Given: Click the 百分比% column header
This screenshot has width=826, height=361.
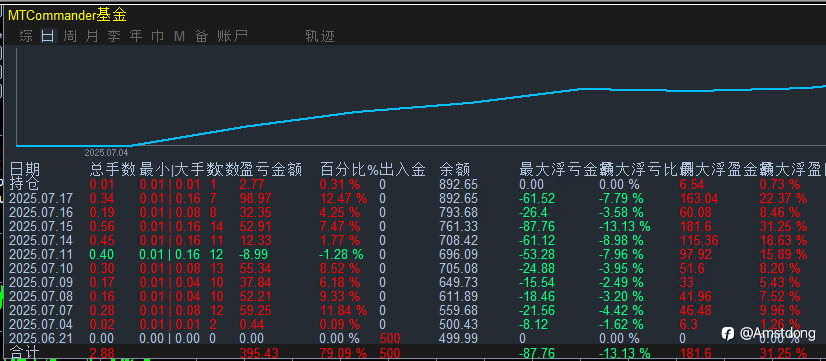Looking at the screenshot, I should (x=349, y=170).
